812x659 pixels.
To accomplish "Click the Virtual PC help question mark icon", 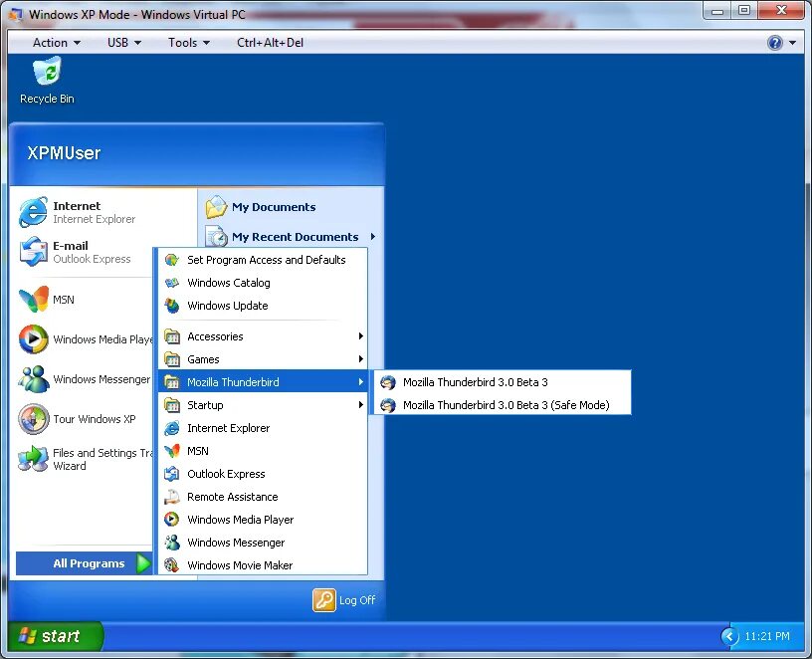I will point(775,43).
